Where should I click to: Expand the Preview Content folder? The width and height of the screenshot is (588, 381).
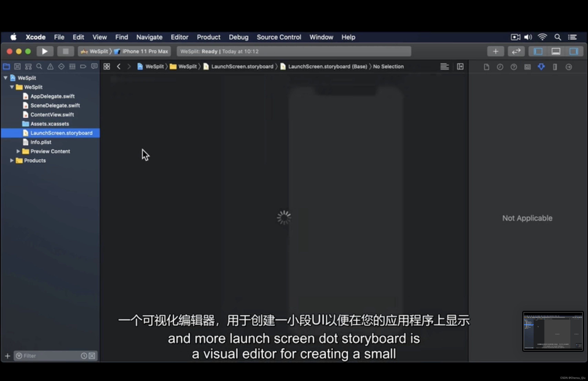point(18,151)
